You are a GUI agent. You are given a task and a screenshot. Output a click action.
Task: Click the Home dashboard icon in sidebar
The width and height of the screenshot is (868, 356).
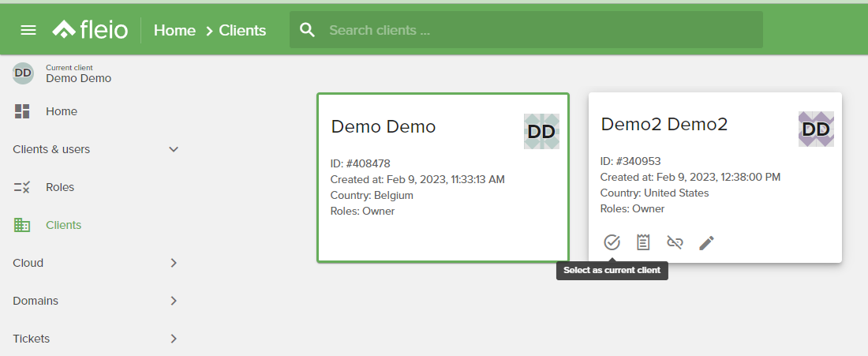[x=22, y=111]
